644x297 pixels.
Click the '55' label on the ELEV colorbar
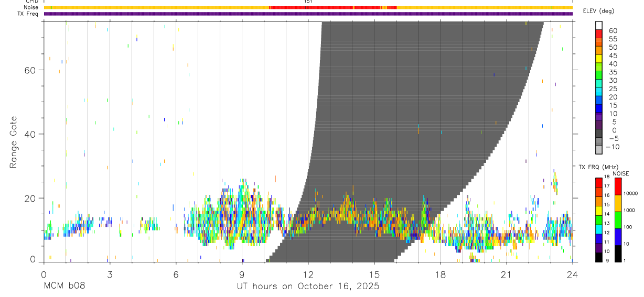613,39
